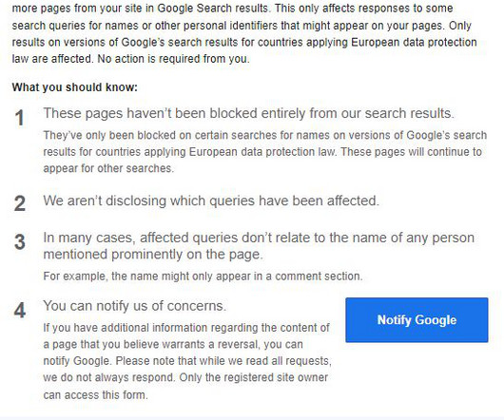Click heading 'These pages haven't been blocked entirely'

[249, 113]
